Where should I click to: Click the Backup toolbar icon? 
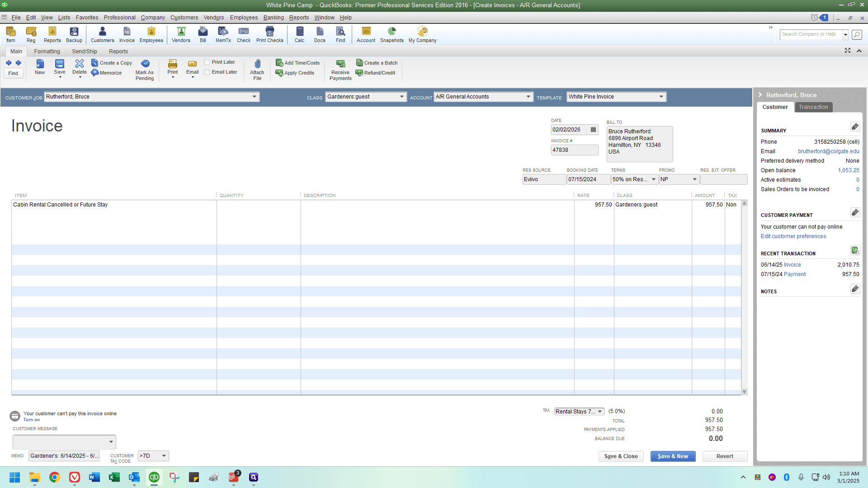[x=74, y=34]
